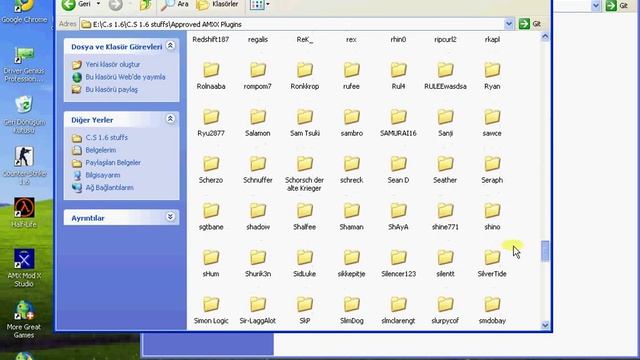640x360 pixels.
Task: Go to C.S 1.6 stuffs link
Action: [x=107, y=138]
